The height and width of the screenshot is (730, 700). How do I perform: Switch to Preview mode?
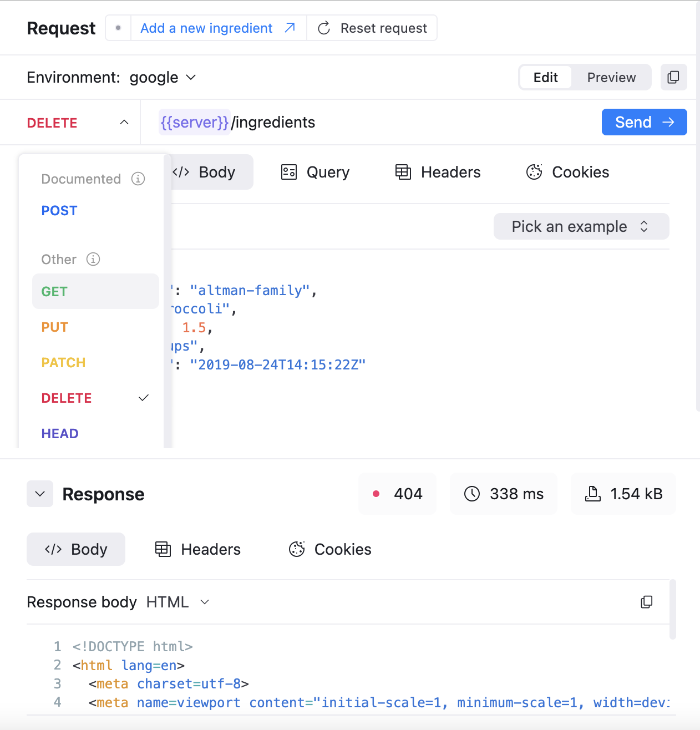611,77
